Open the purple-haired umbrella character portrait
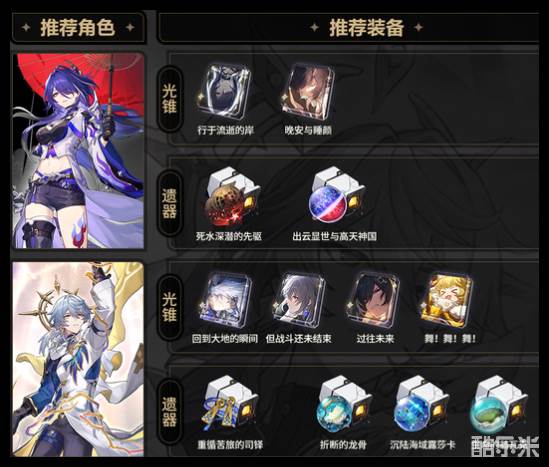 (78, 151)
